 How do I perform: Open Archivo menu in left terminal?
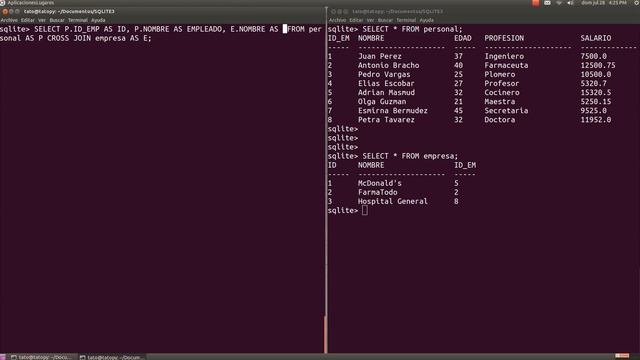[x=9, y=20]
